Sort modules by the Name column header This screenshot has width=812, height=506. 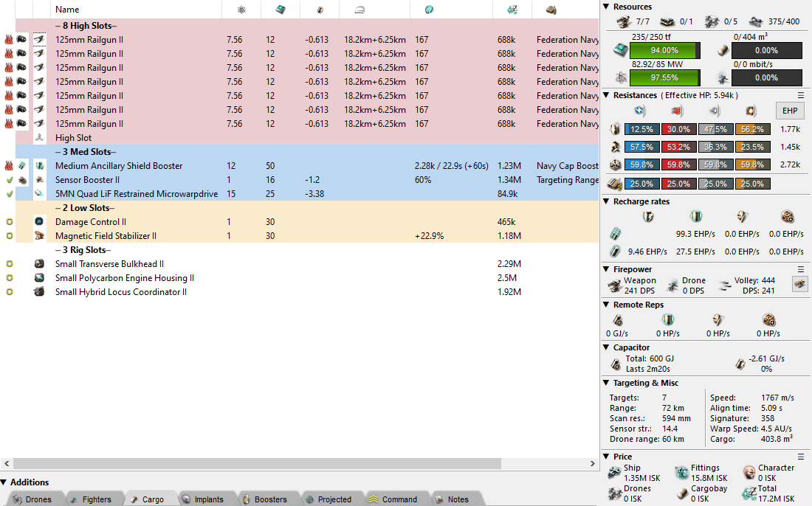67,10
